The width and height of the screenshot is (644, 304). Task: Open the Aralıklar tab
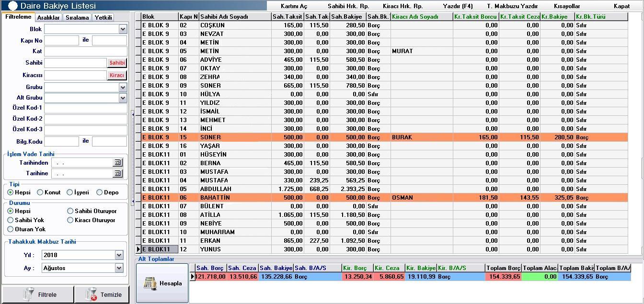(48, 18)
